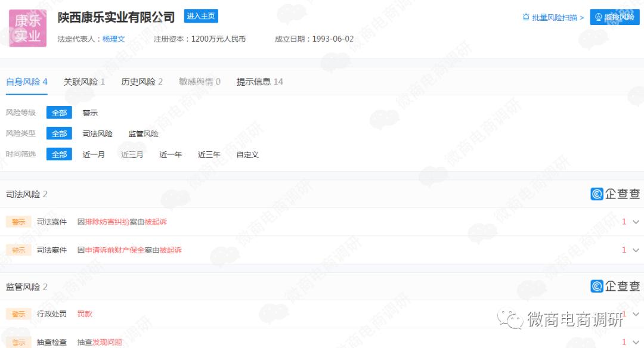Open legal representative 杨理文 link
Image resolution: width=644 pixels, height=348 pixels.
click(x=114, y=39)
